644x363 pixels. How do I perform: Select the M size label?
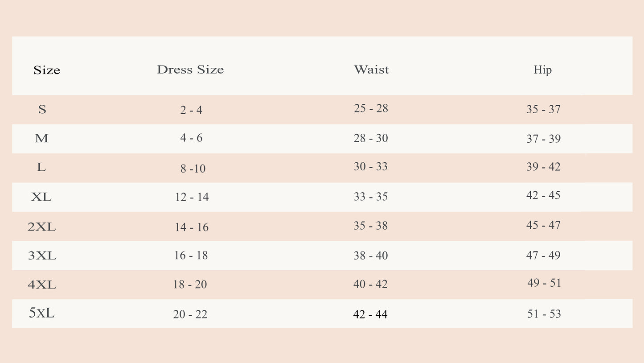41,139
